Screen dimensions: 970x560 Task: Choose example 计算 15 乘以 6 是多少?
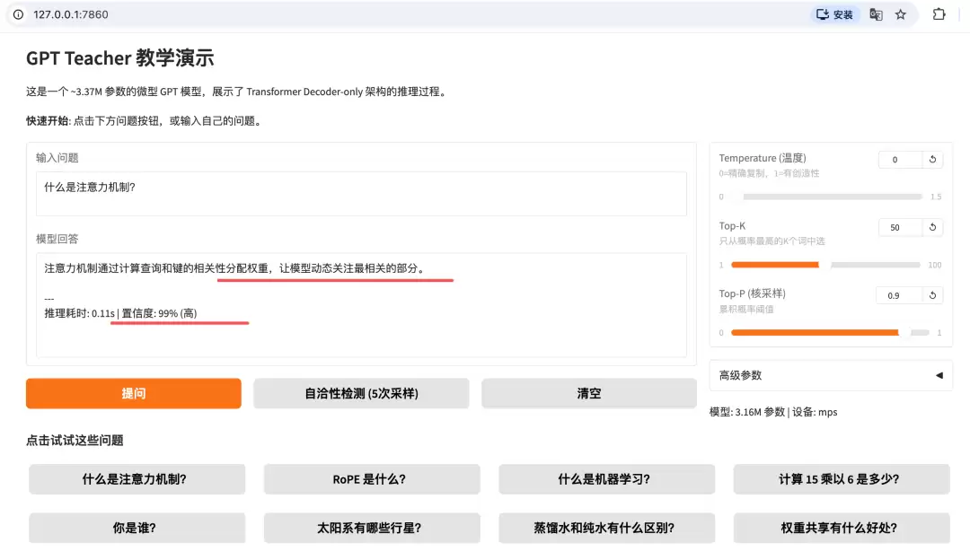[x=842, y=479]
